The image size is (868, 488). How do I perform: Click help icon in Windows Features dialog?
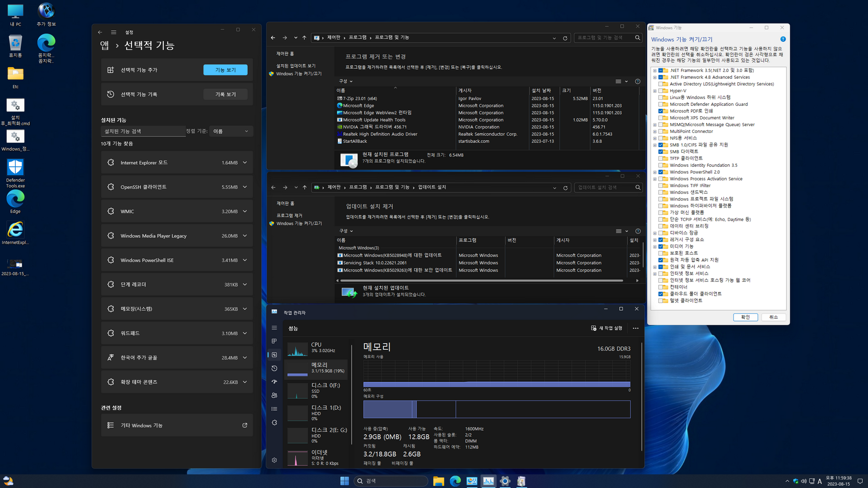[782, 39]
